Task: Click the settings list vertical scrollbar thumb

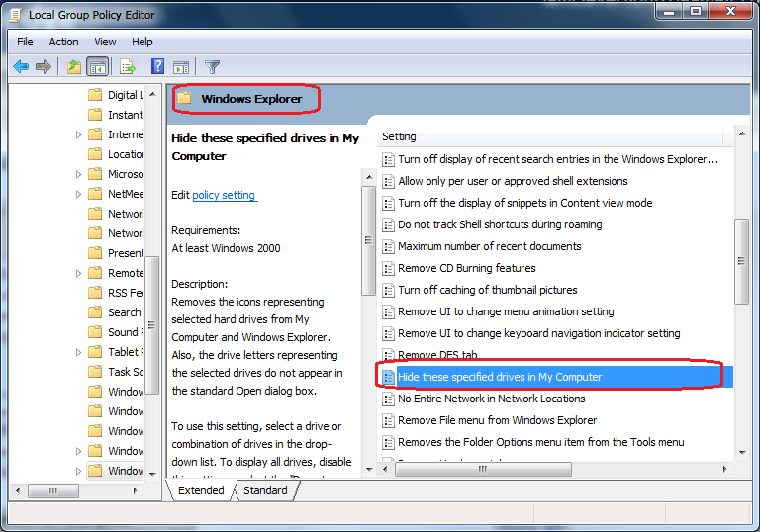Action: point(741,261)
